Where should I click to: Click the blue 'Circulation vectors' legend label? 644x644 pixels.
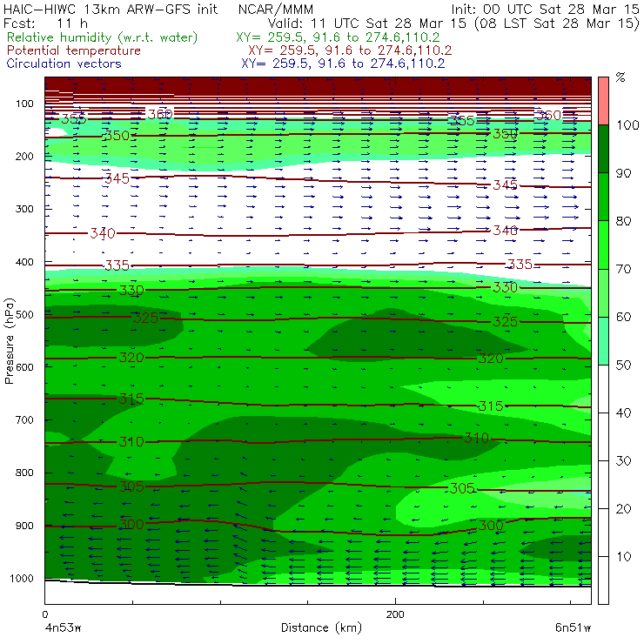(64, 64)
